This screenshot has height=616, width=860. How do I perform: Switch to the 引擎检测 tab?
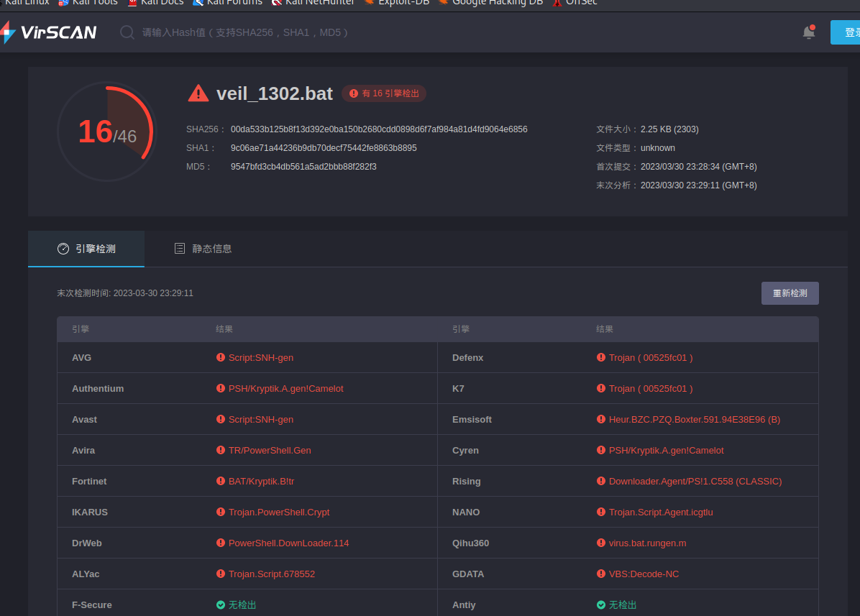click(x=86, y=249)
